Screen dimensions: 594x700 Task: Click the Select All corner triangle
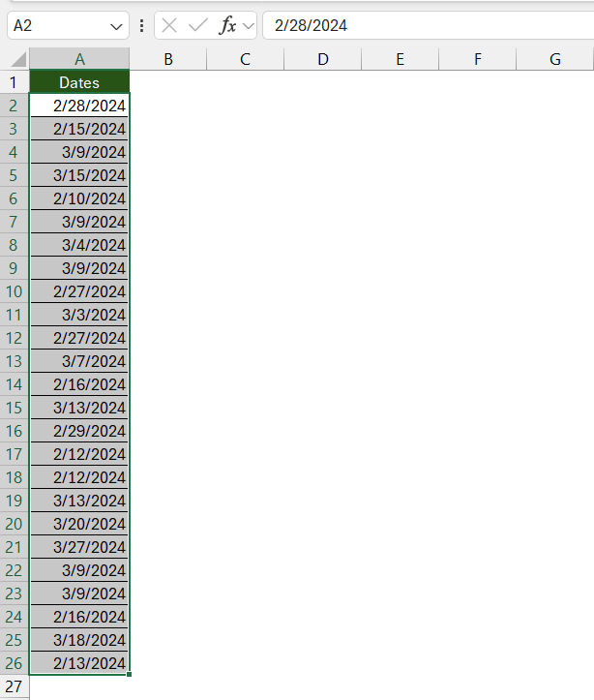click(18, 59)
